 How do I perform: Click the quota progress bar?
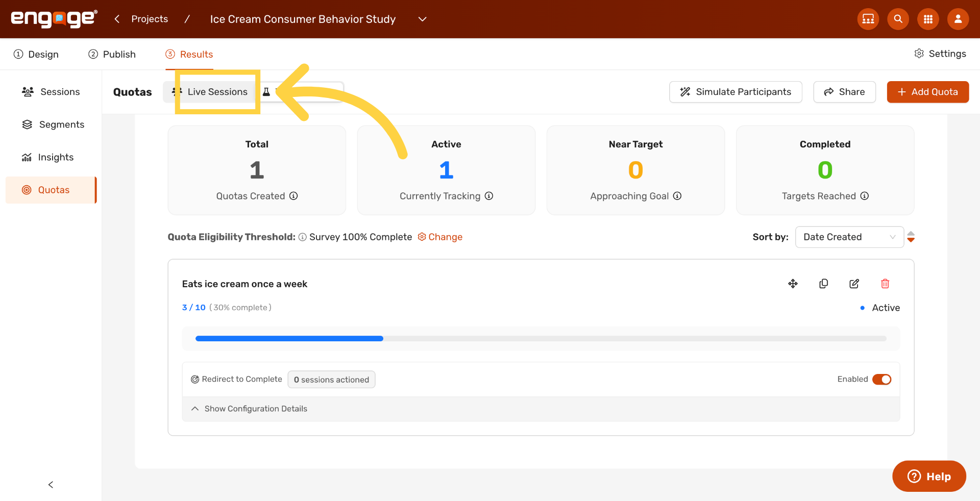coord(541,338)
